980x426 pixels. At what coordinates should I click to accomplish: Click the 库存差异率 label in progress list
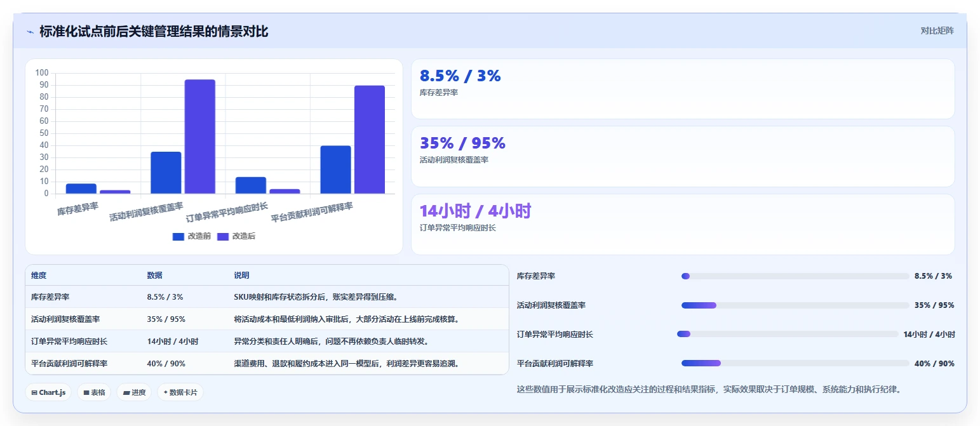click(536, 276)
